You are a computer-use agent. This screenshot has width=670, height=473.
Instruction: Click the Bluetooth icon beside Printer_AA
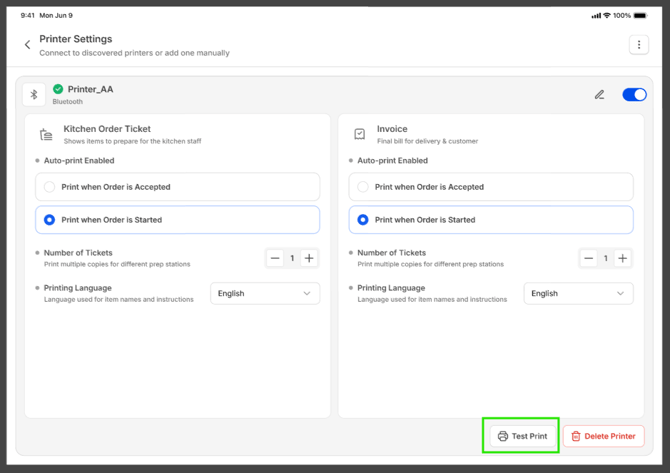(x=34, y=95)
